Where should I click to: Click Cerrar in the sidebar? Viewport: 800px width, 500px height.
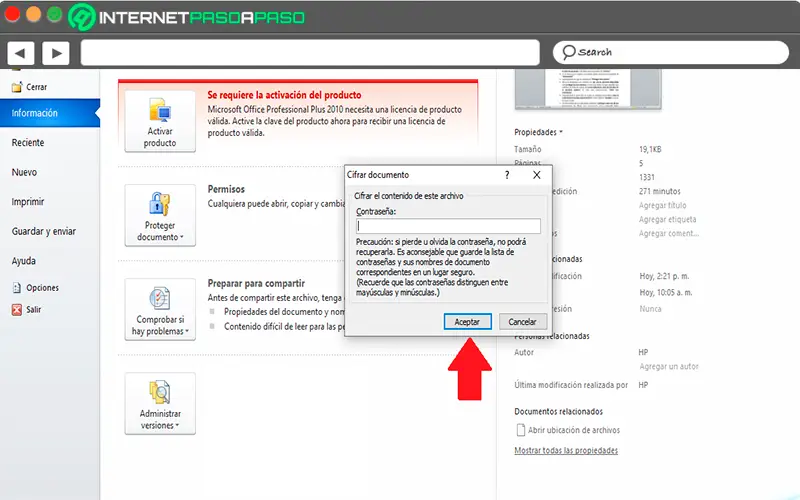click(x=36, y=87)
